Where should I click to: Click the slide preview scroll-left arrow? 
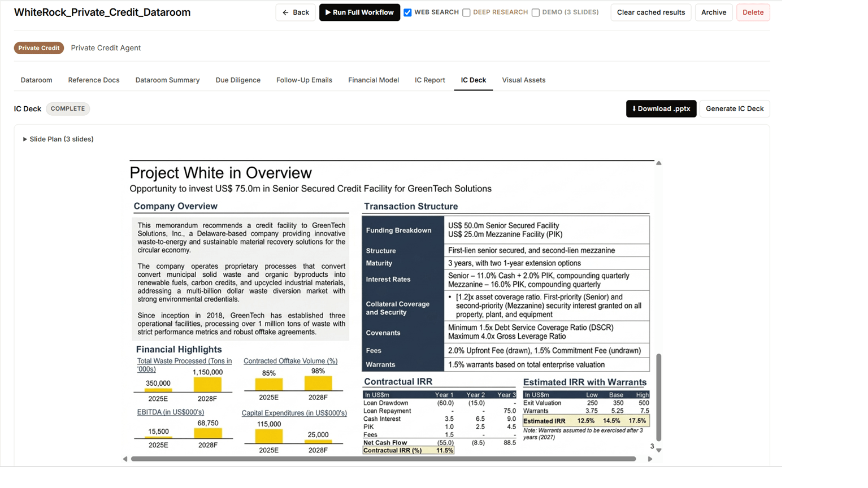(125, 459)
